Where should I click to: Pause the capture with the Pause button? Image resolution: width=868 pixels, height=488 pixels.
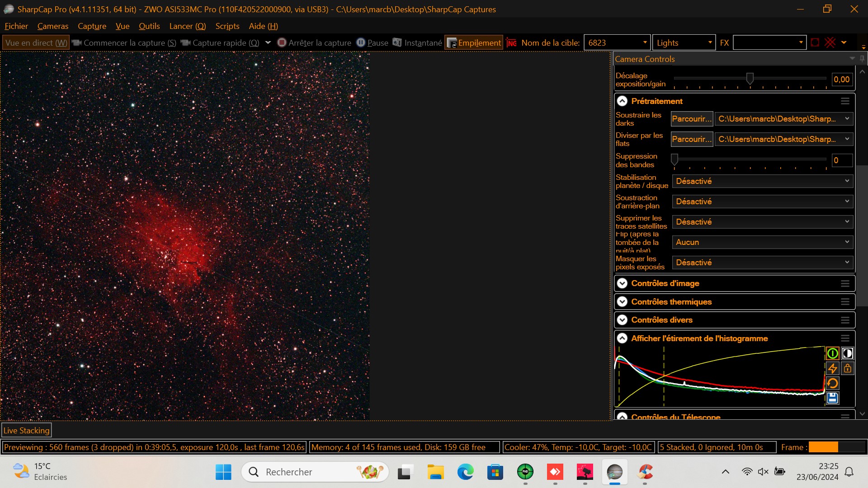pos(373,42)
